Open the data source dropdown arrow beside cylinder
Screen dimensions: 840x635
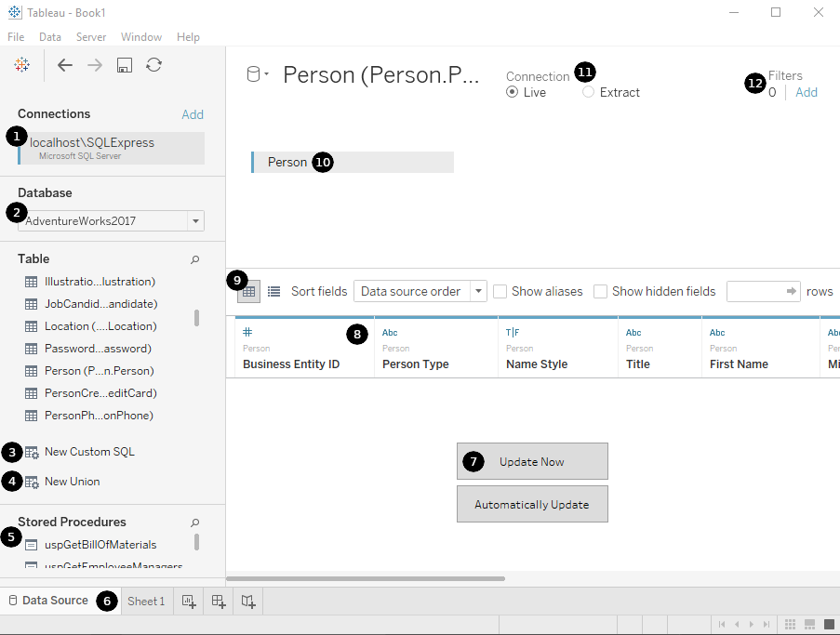click(266, 73)
